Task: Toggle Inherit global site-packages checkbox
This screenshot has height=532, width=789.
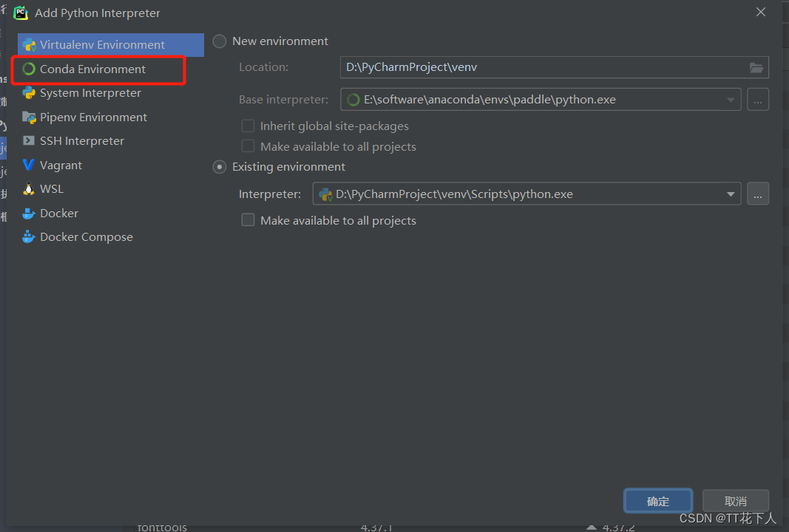Action: [248, 126]
